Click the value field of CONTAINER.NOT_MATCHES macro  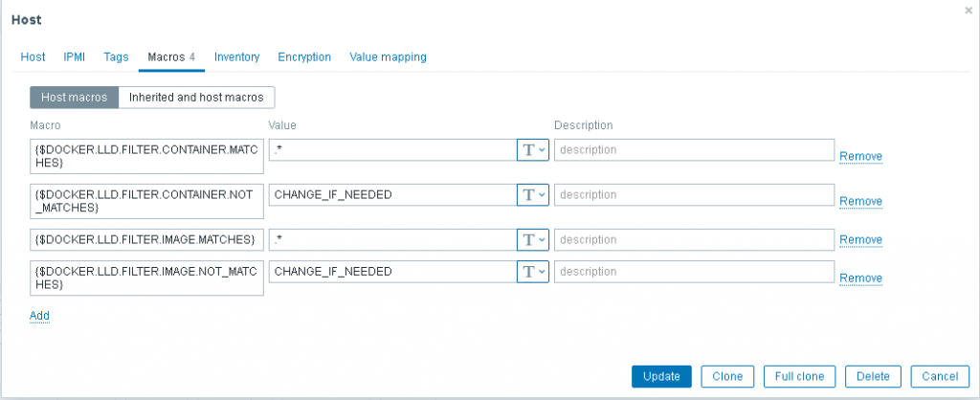pyautogui.click(x=392, y=195)
